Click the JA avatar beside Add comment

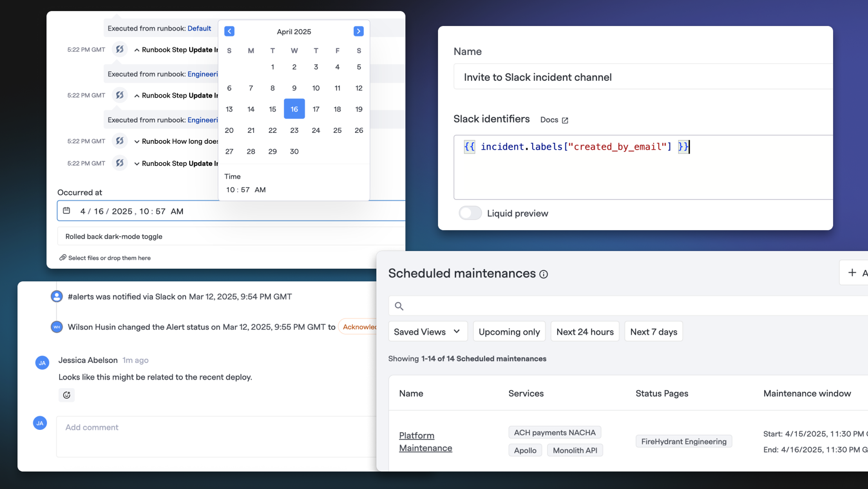click(40, 423)
